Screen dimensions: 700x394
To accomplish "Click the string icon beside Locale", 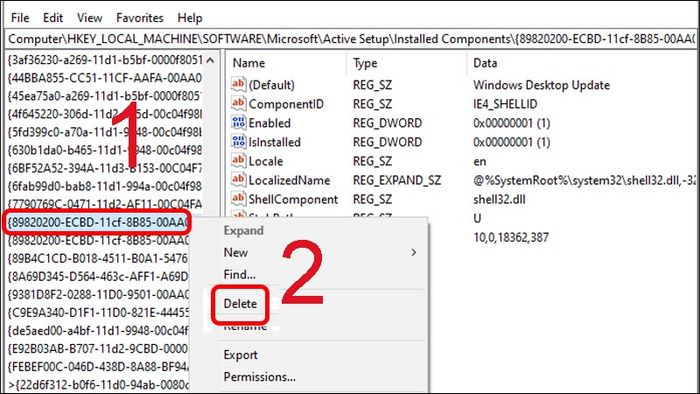I will point(238,161).
